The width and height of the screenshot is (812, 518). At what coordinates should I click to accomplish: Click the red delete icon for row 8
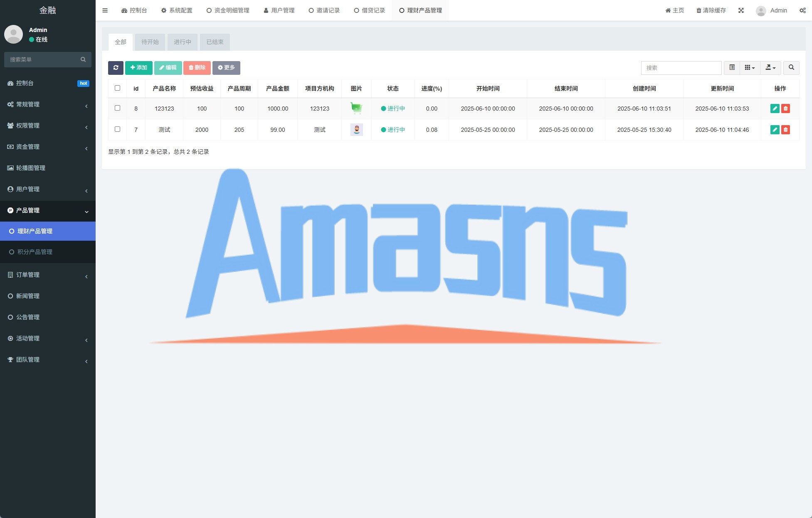coord(785,109)
